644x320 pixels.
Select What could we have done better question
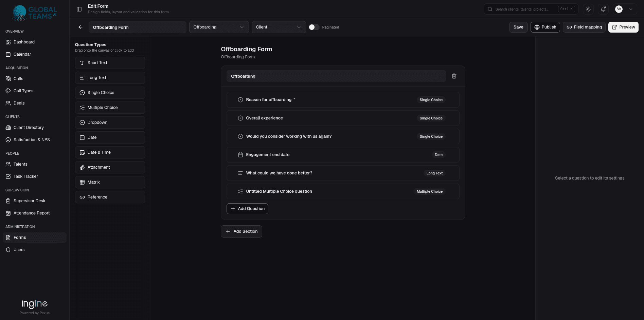[343, 173]
